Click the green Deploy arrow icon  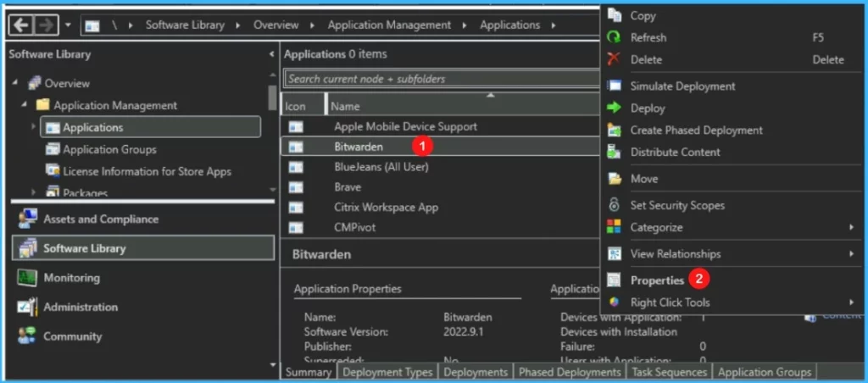tap(614, 108)
